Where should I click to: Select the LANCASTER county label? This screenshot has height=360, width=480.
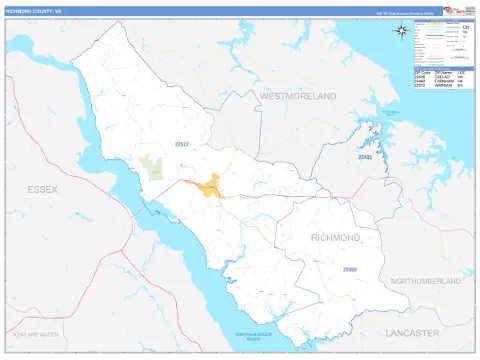tap(412, 333)
